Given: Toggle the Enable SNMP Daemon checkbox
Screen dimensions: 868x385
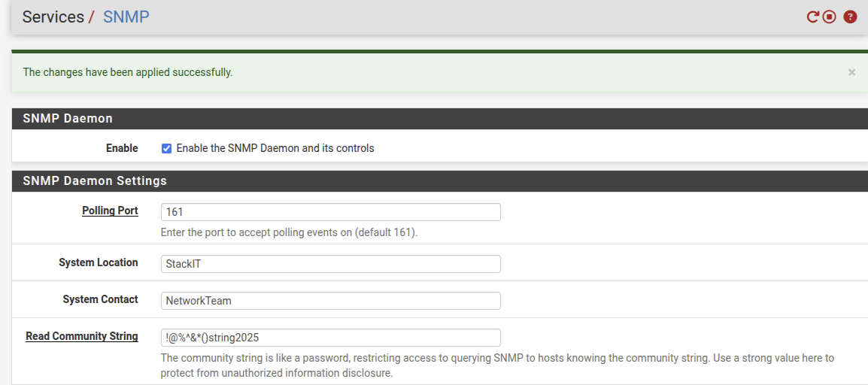Looking at the screenshot, I should coord(167,148).
